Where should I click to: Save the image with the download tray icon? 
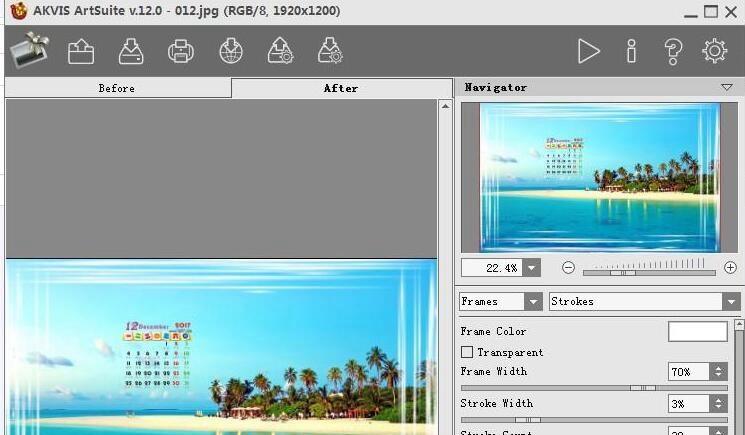pos(131,51)
